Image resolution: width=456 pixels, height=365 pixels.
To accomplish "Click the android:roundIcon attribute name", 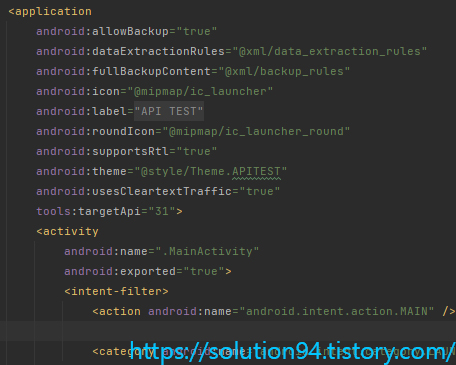I will [x=95, y=131].
